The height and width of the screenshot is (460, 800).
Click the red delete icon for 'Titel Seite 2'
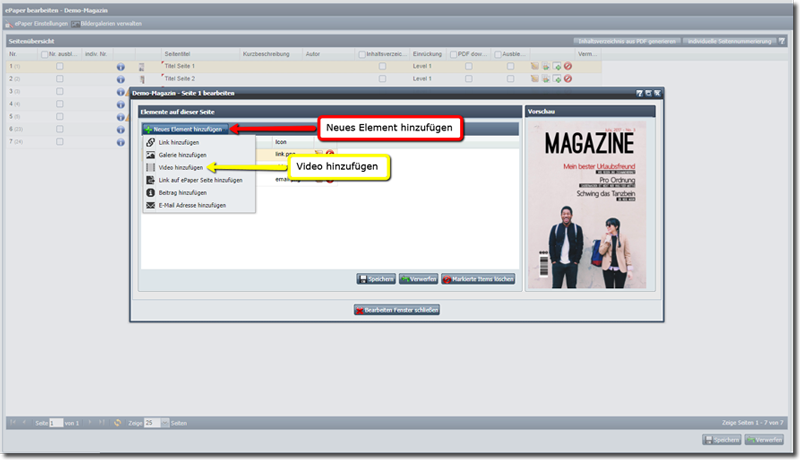point(568,79)
